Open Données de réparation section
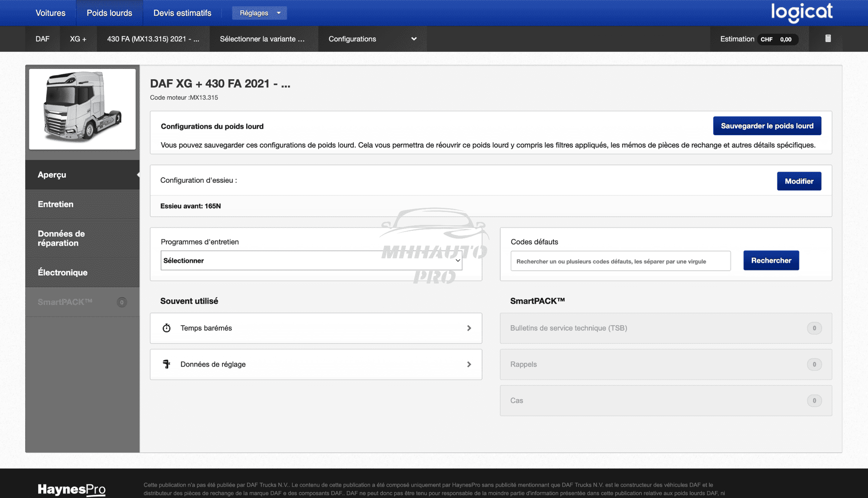The height and width of the screenshot is (498, 868). tap(61, 238)
